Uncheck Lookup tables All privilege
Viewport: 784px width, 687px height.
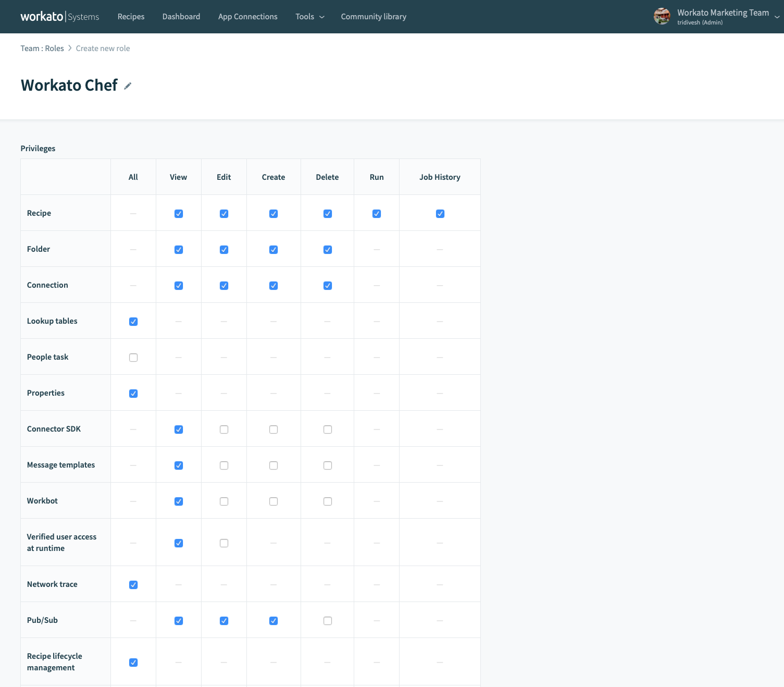pyautogui.click(x=133, y=322)
